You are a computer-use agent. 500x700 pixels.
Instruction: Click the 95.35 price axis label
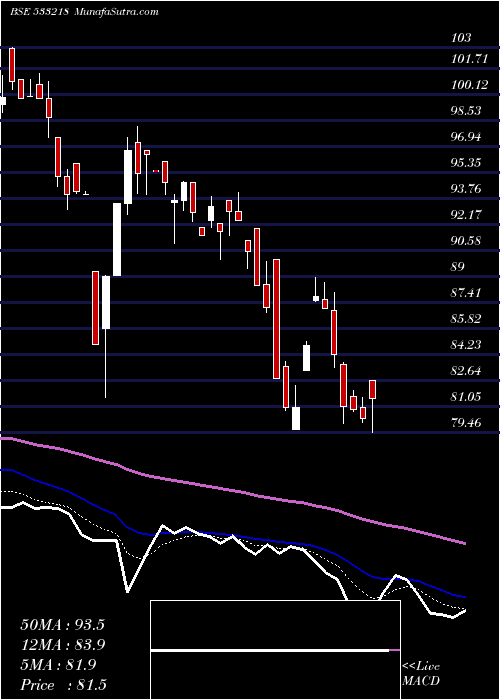tap(467, 162)
